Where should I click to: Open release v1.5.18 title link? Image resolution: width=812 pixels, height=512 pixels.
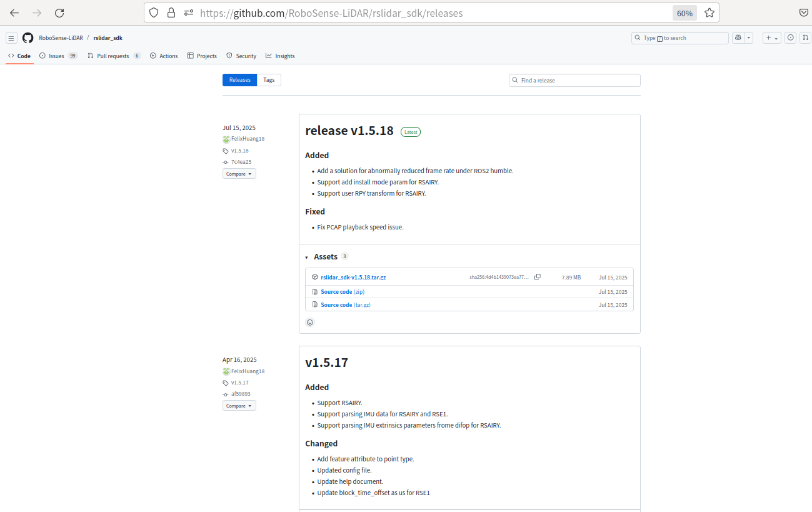349,131
